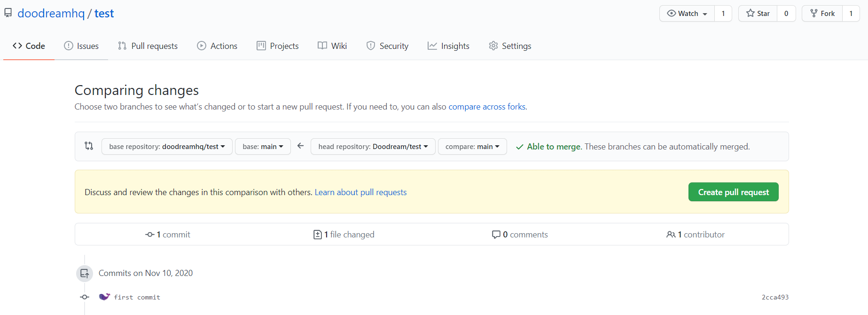The width and height of the screenshot is (868, 315).
Task: Click the comment bubble icon
Action: (x=496, y=235)
